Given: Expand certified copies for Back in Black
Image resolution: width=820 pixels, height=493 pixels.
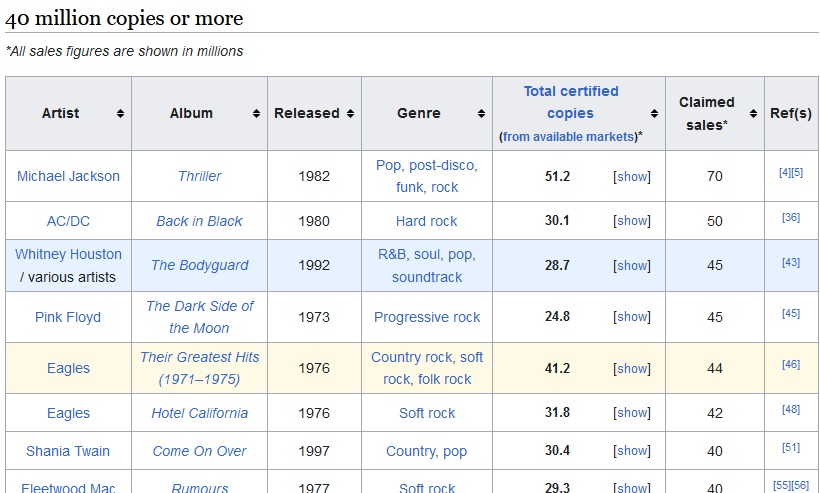Looking at the screenshot, I should (x=632, y=221).
